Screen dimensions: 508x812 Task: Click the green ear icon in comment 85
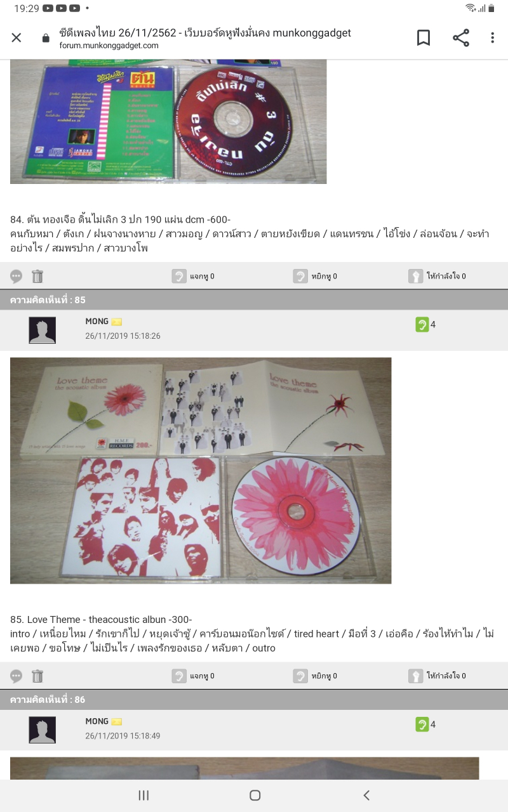(x=422, y=325)
